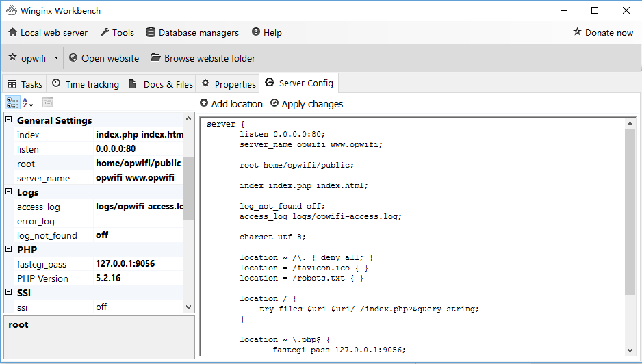Image resolution: width=642 pixels, height=364 pixels.
Task: Edit the 0.0.0.0:80 listen value
Action: [139, 149]
